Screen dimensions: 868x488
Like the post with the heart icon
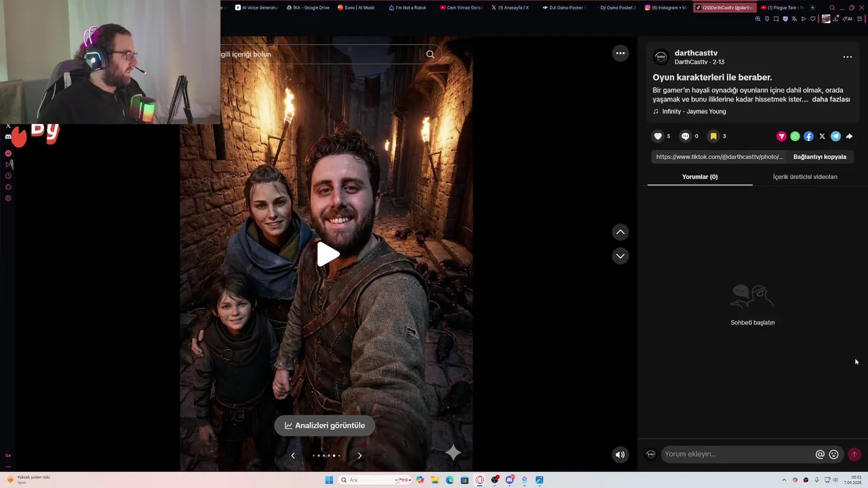click(x=657, y=136)
